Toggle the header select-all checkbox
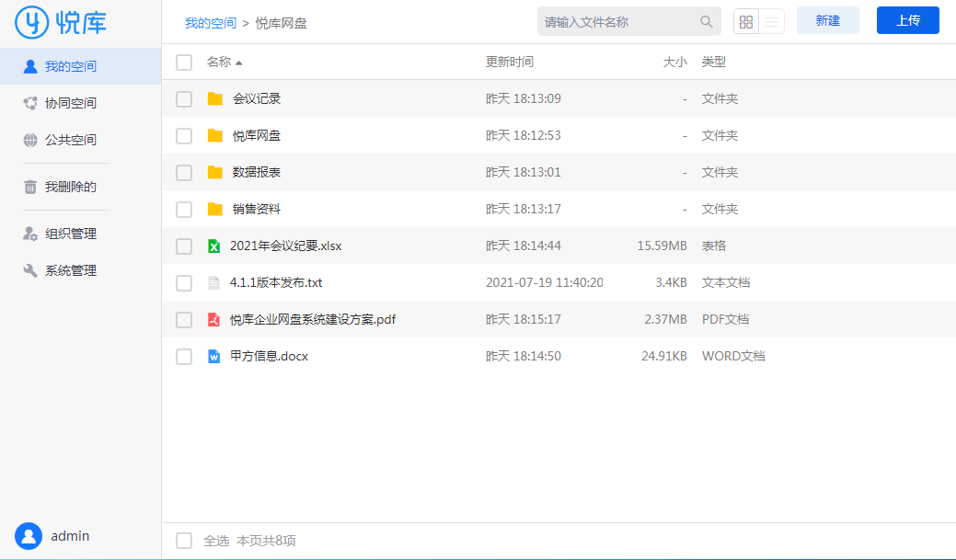This screenshot has width=956, height=560. (184, 63)
